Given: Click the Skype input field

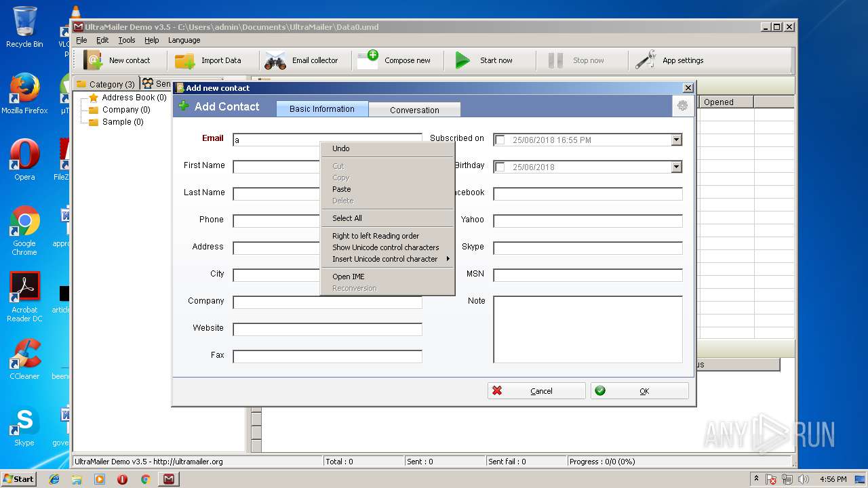Looking at the screenshot, I should click(588, 248).
